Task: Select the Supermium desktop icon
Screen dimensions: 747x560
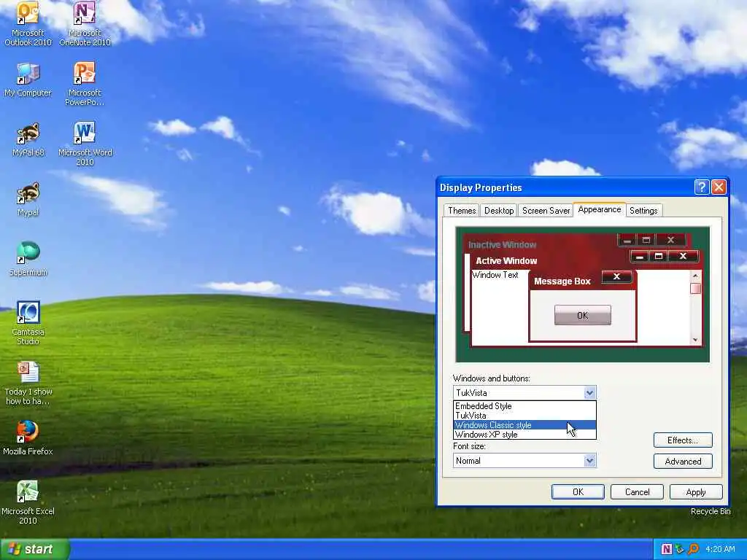Action: (x=28, y=259)
